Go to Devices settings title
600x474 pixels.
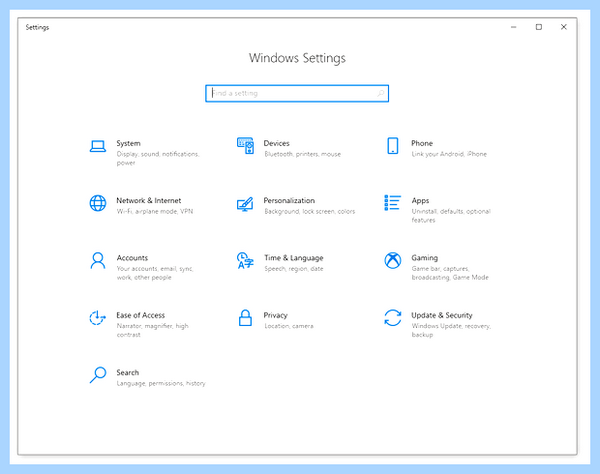(x=276, y=143)
